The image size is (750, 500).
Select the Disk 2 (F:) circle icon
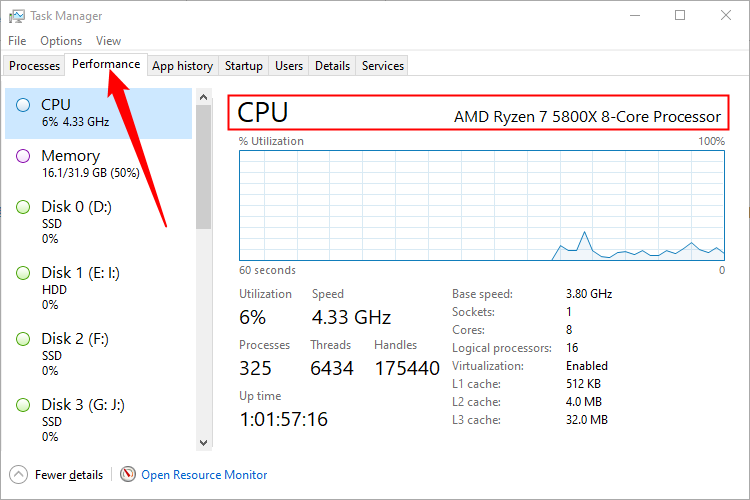point(24,339)
